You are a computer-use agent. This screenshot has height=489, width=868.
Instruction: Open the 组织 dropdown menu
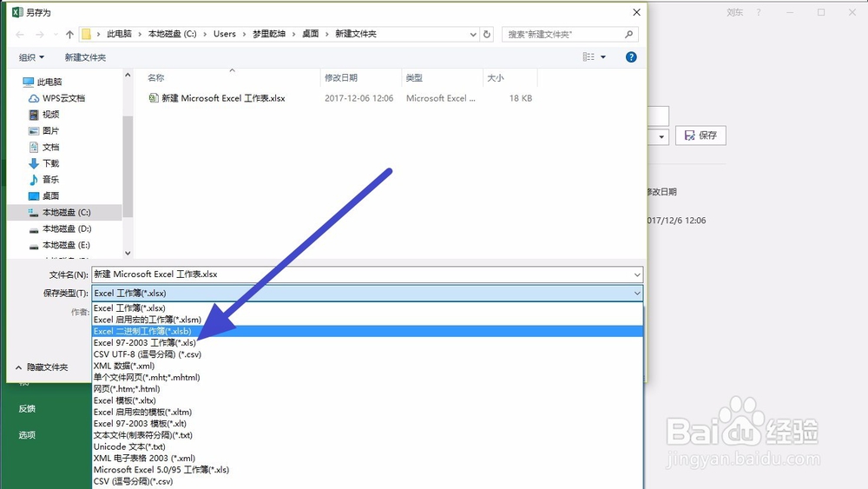(31, 57)
